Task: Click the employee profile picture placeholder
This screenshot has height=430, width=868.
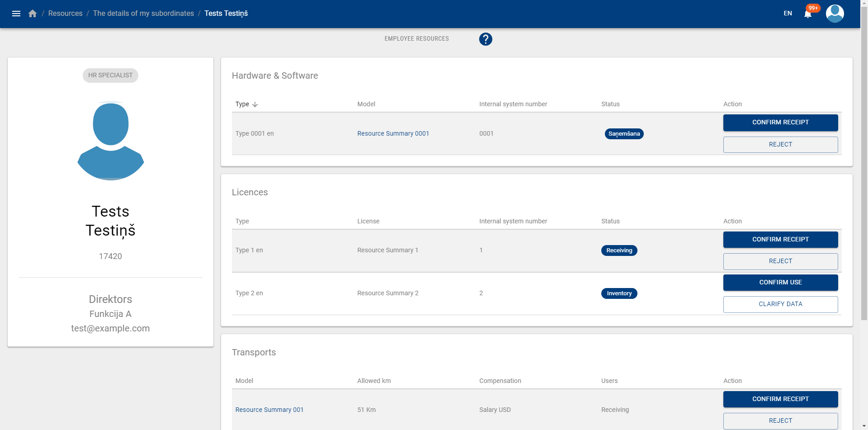Action: [x=111, y=141]
